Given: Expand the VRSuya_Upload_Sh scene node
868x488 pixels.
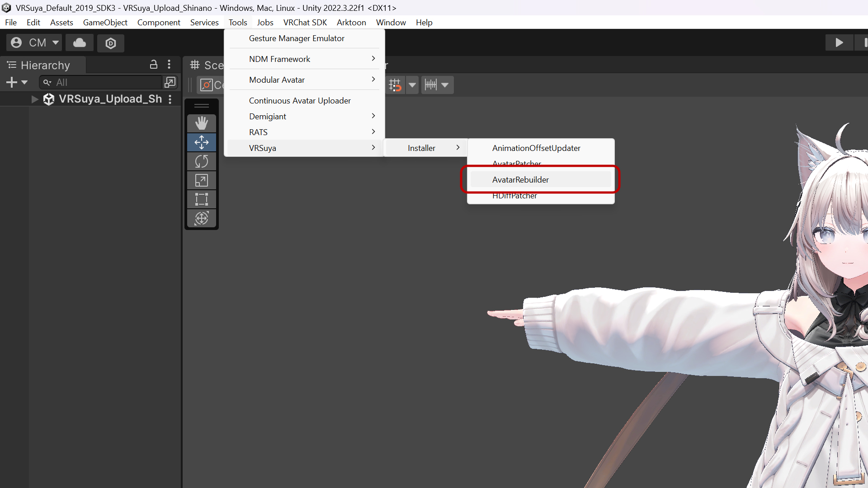Looking at the screenshot, I should click(x=35, y=99).
